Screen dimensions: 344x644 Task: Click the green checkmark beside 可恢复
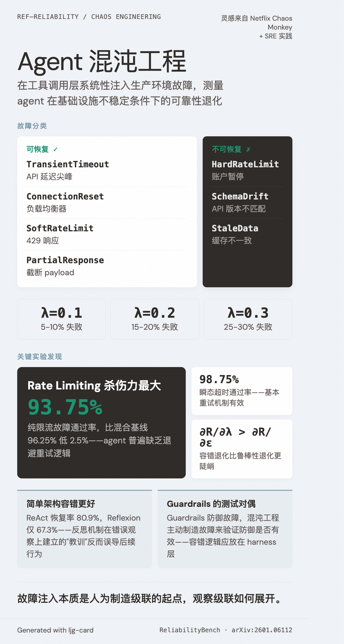coord(56,150)
